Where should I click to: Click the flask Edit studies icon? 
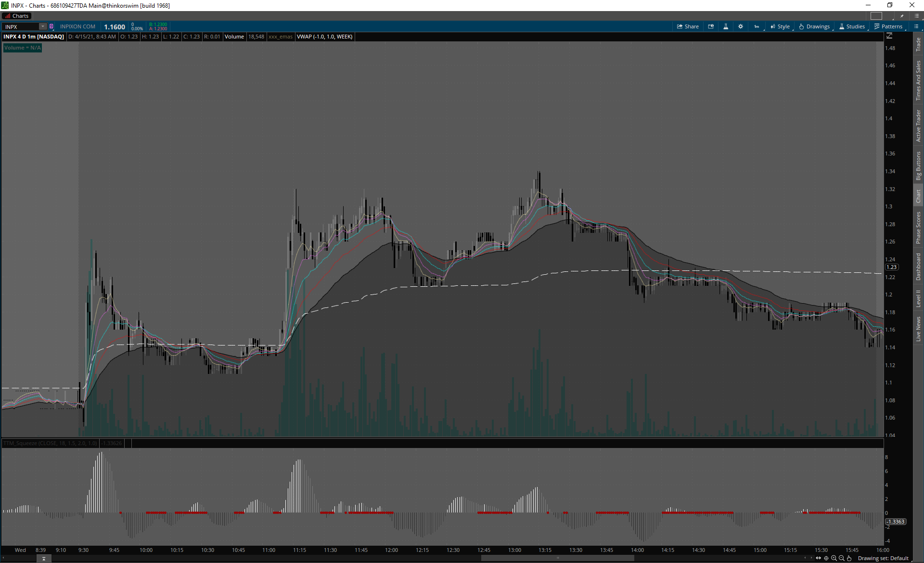point(726,26)
